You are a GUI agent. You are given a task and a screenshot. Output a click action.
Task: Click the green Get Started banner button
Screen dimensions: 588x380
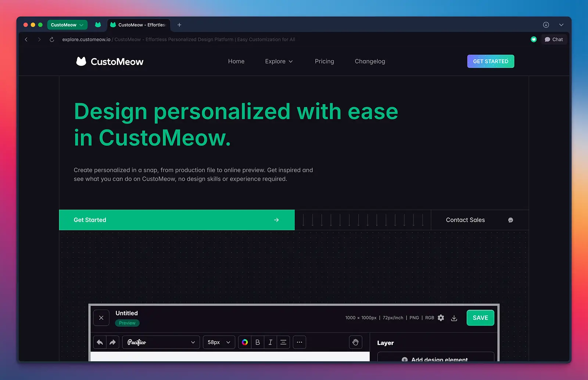[177, 220]
